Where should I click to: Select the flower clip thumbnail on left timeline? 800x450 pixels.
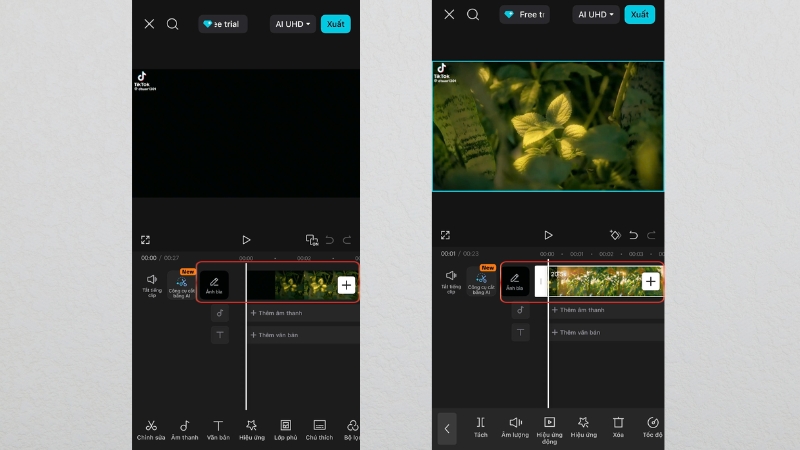[x=306, y=285]
